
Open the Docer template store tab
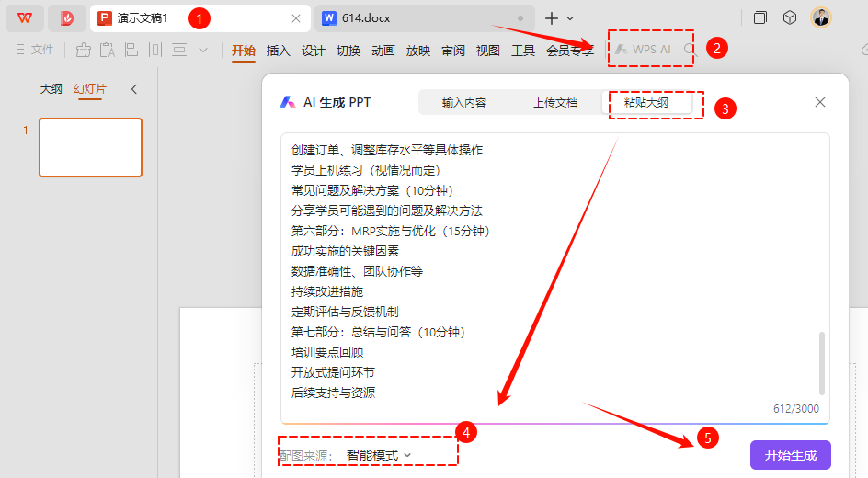[67, 18]
